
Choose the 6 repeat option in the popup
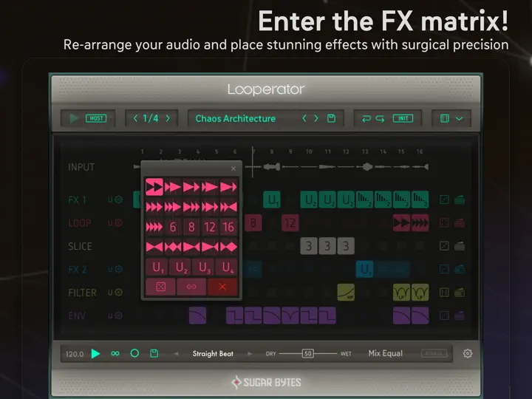point(173,227)
